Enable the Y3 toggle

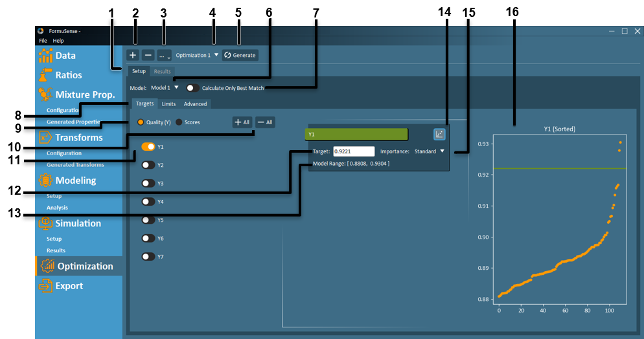(148, 183)
